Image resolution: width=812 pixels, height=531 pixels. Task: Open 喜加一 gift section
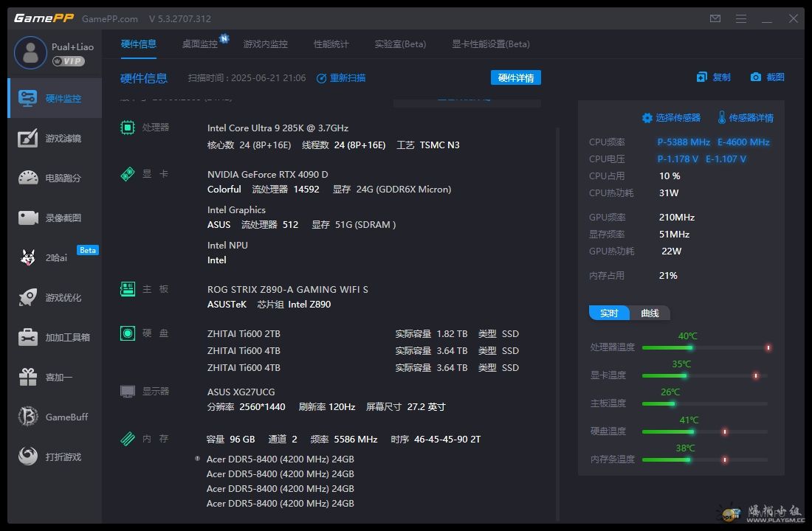tap(55, 377)
